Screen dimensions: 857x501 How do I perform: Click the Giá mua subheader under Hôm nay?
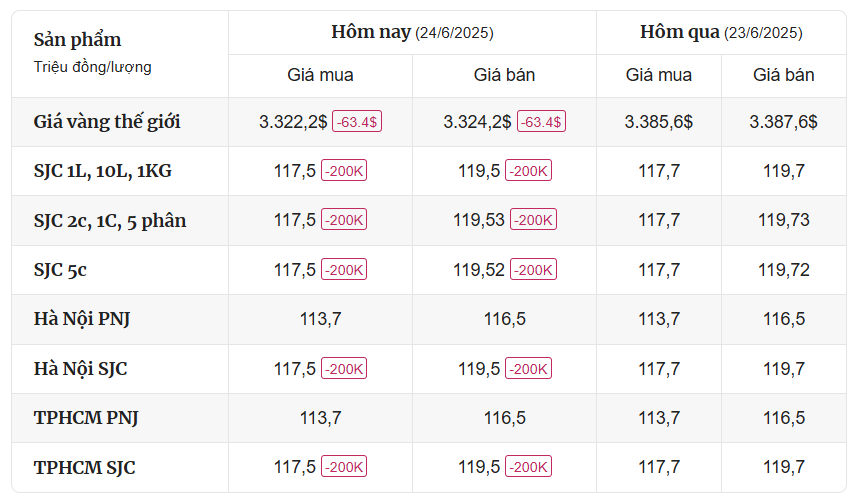tap(320, 75)
